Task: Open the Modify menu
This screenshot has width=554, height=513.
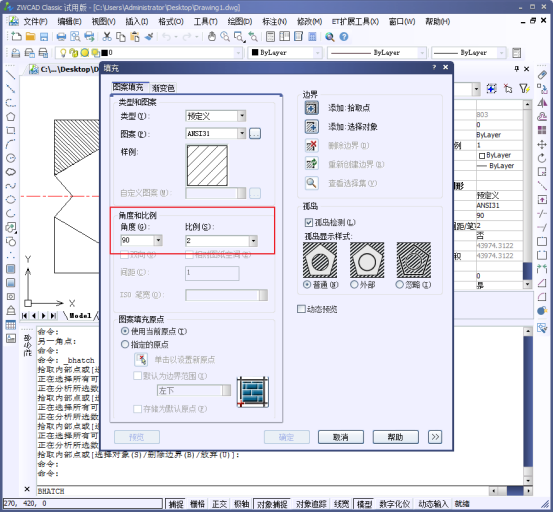Action: coord(309,22)
